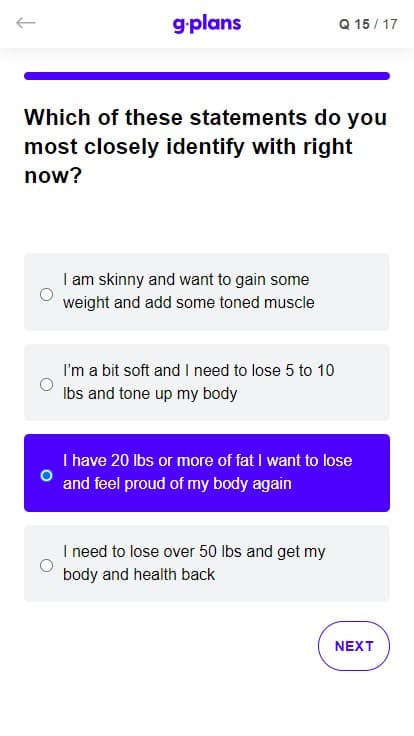Choose the 'I need to lose over 50 lbs' text
Image resolution: width=414 pixels, height=736 pixels.
(194, 562)
